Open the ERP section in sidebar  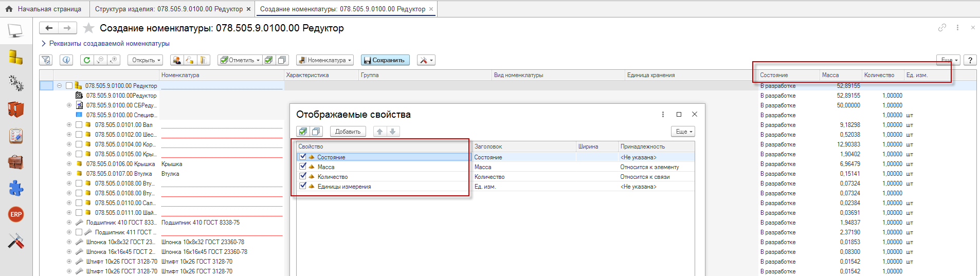16,214
